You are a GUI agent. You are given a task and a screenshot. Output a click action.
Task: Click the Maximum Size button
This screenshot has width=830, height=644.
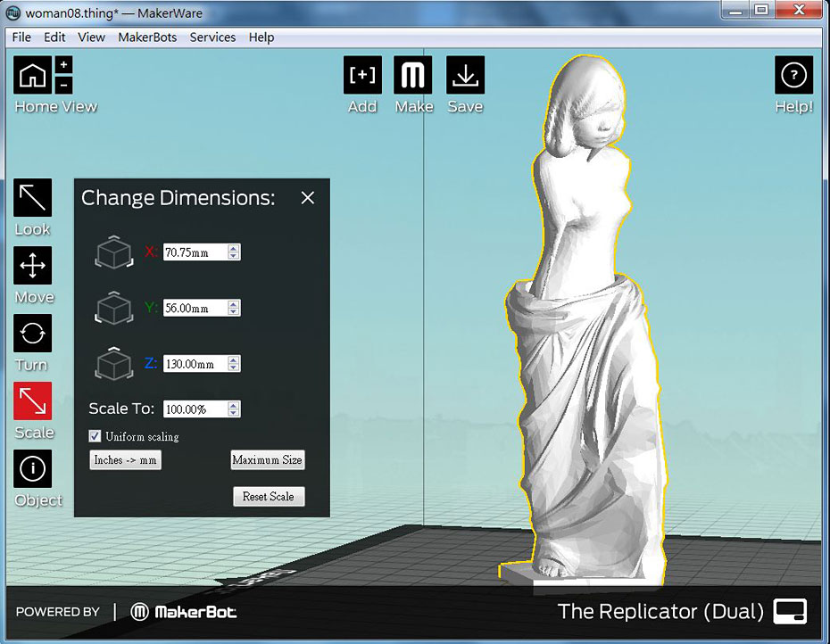(268, 460)
